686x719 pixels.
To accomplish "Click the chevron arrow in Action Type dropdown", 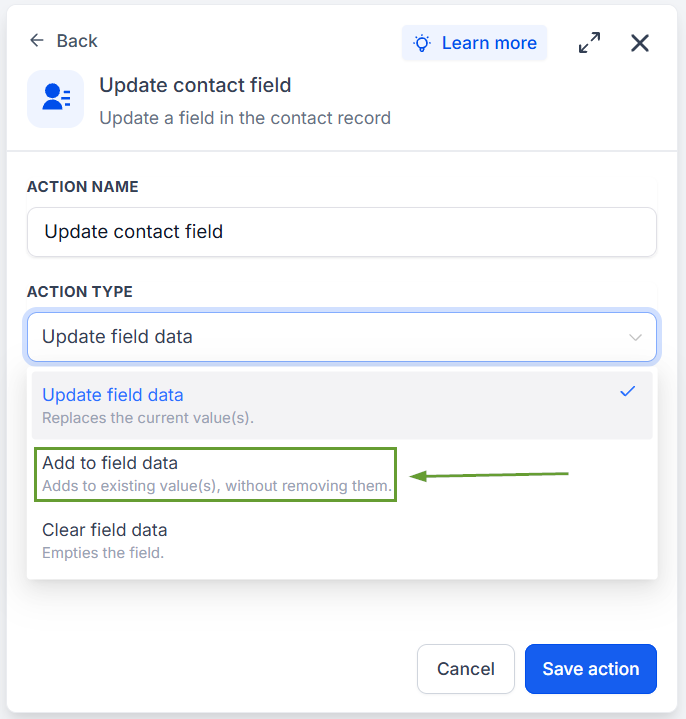I will pyautogui.click(x=635, y=338).
